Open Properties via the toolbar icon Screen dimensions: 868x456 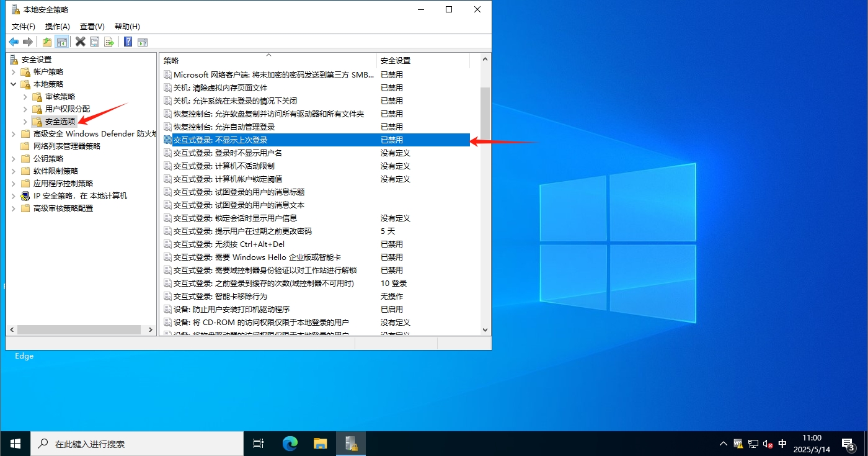click(94, 42)
